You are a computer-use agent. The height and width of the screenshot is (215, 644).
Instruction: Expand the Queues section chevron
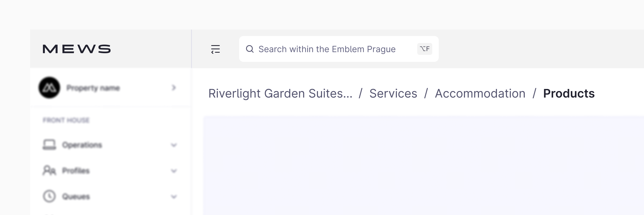tap(174, 197)
